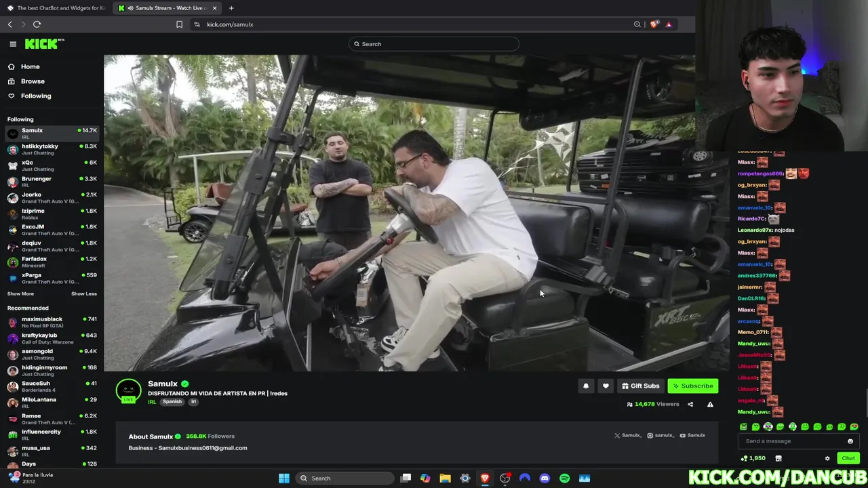The image size is (868, 488).
Task: Expand Following list with Show More
Action: 20,293
